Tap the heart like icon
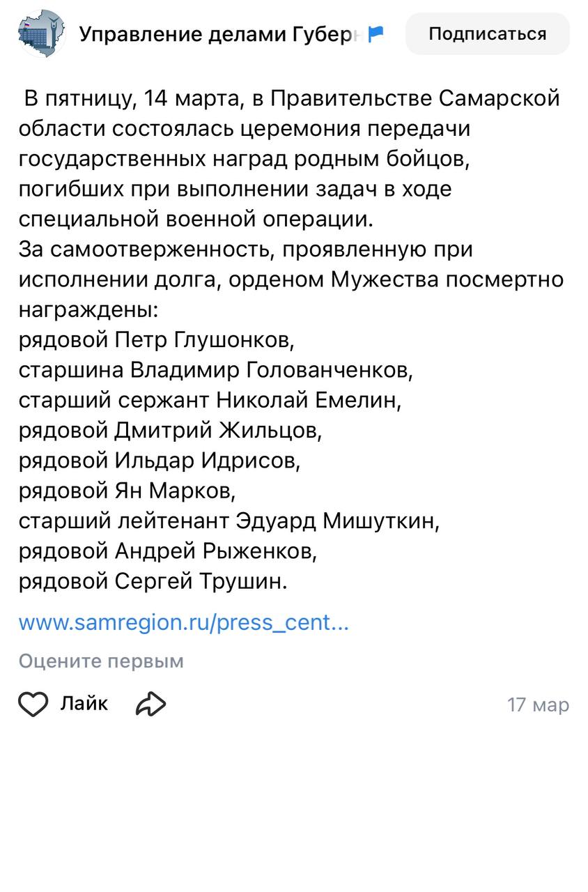Screen dimensions: 588x892 point(33,705)
